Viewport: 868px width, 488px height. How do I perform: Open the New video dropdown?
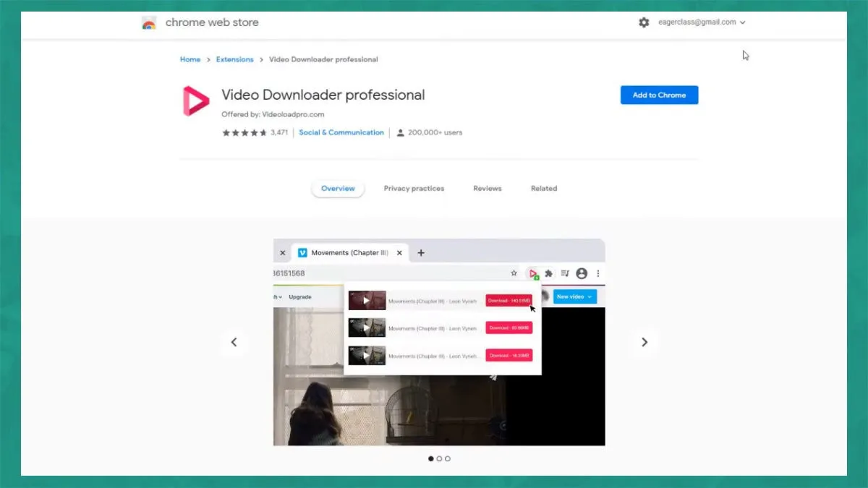click(574, 296)
